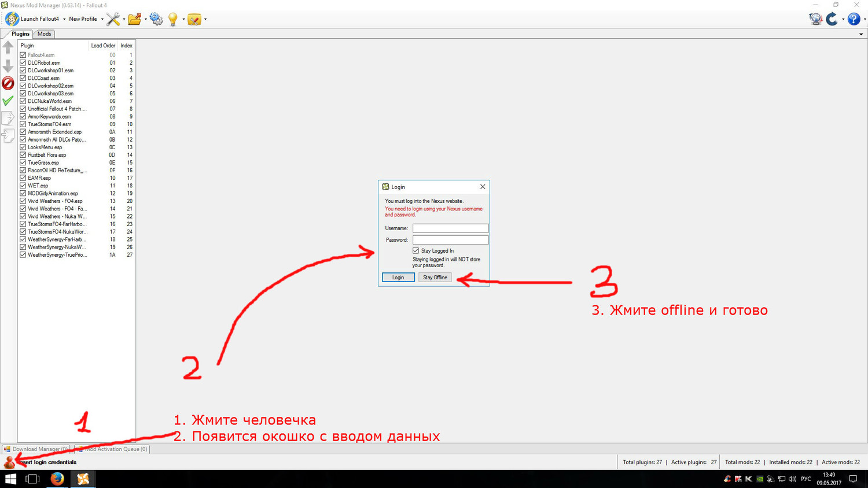Click the import load order icon

[x=8, y=136]
